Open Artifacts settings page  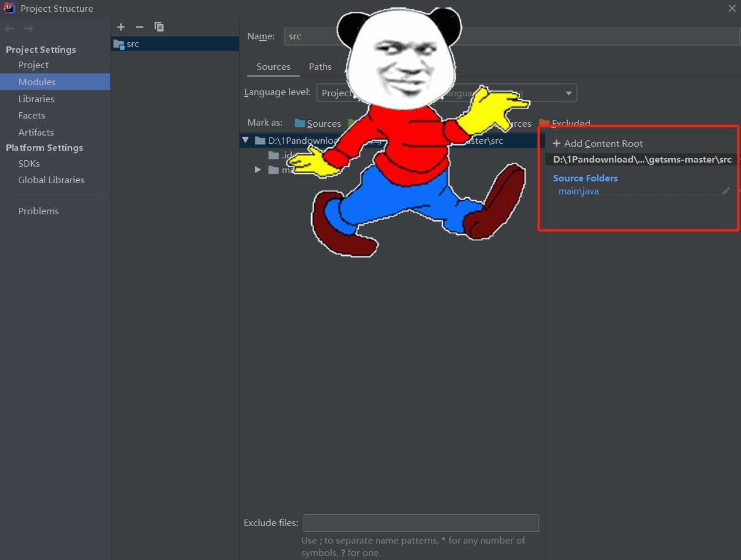click(36, 133)
